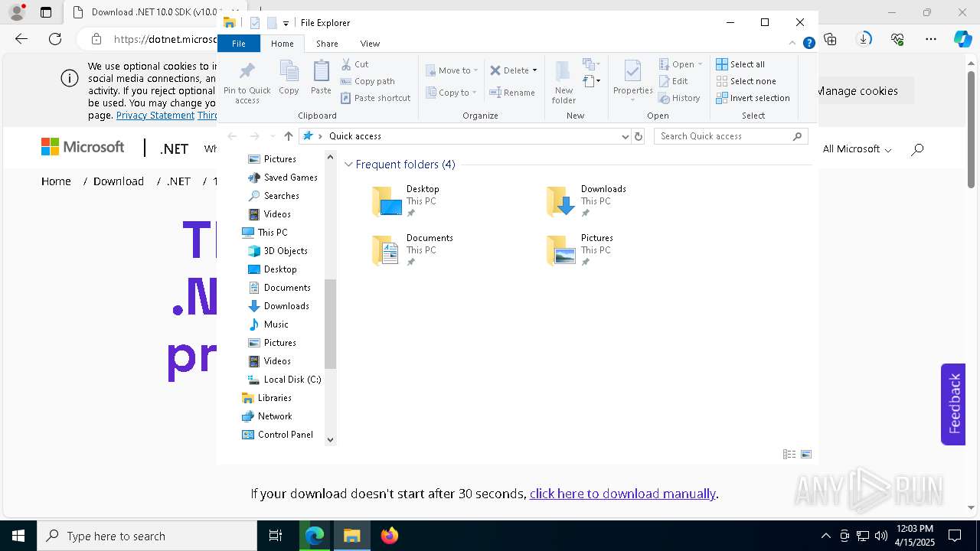Click Select none in ribbon
Screen dimensions: 980x551
tap(746, 81)
